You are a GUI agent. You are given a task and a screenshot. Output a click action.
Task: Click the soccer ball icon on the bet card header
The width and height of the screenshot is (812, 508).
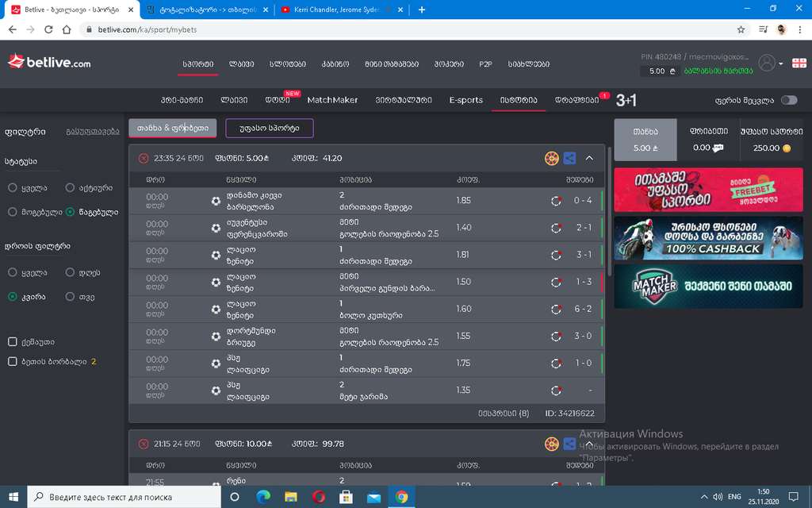(x=551, y=158)
